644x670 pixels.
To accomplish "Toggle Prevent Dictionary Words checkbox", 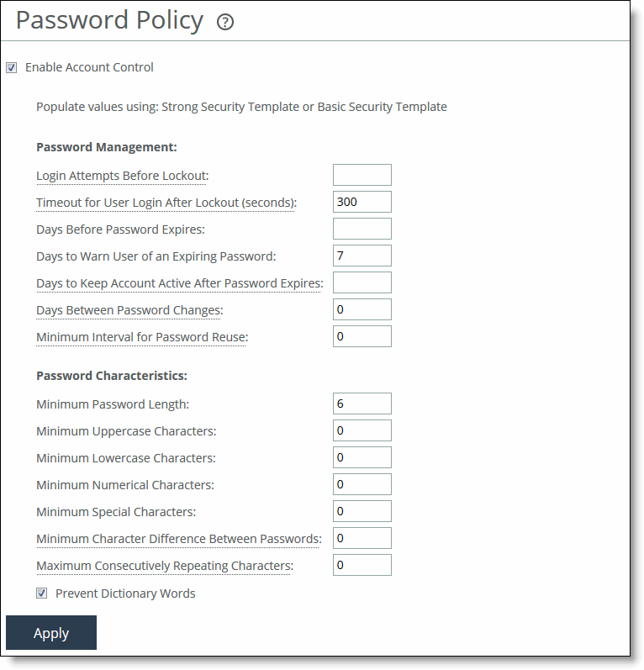I will 42,594.
